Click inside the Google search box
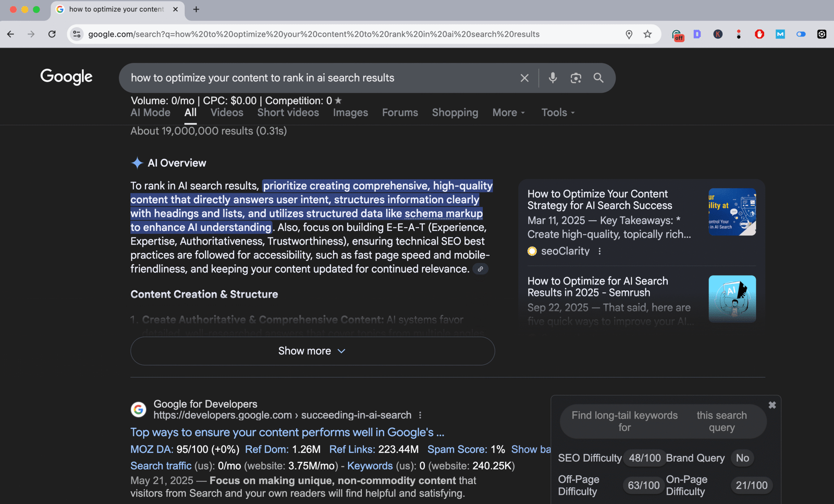834x504 pixels. pos(313,78)
